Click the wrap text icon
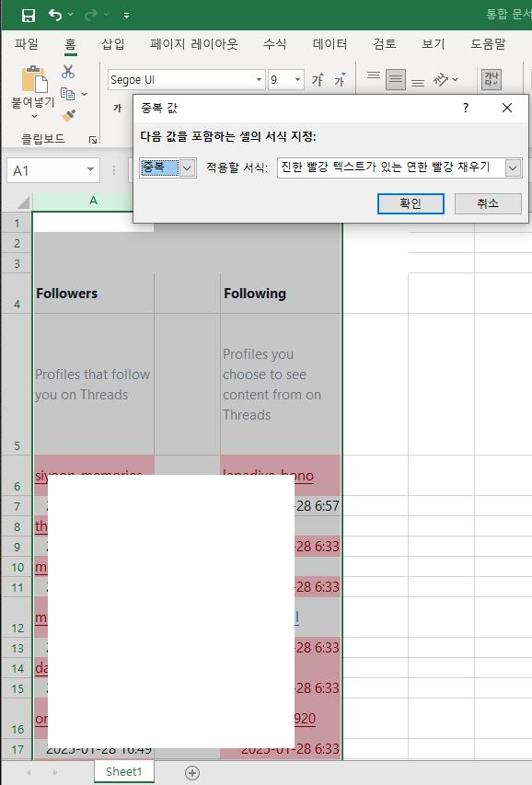 tap(491, 79)
